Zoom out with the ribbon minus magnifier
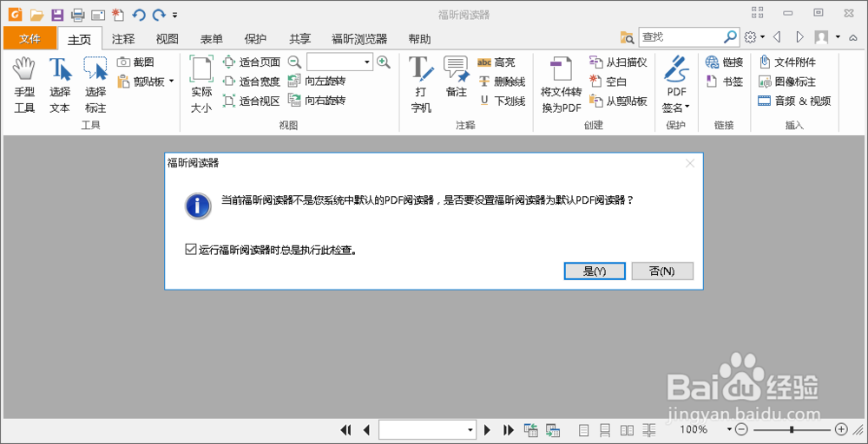Image resolution: width=868 pixels, height=444 pixels. pos(294,62)
